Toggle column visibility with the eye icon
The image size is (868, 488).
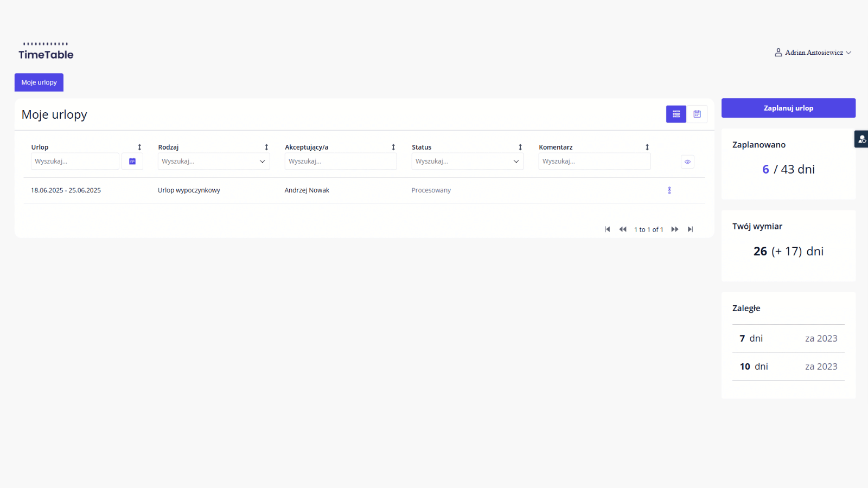pyautogui.click(x=687, y=162)
